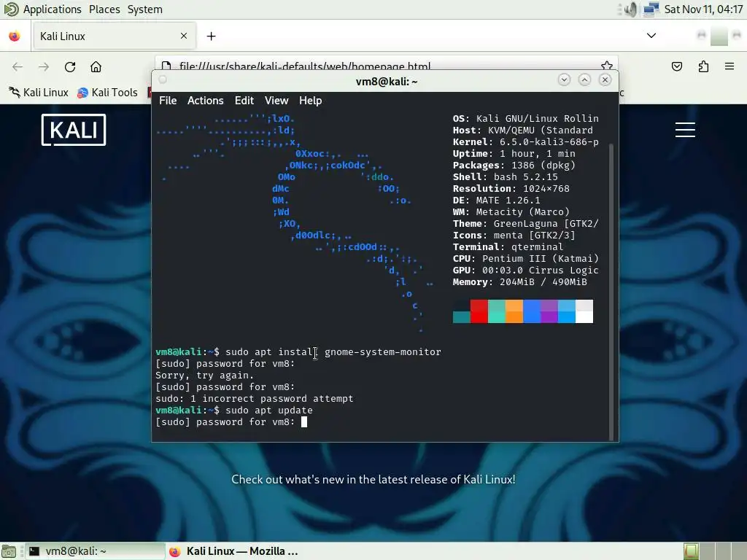Click show desktop icon in bottom panel
The width and height of the screenshot is (747, 560).
click(x=9, y=551)
